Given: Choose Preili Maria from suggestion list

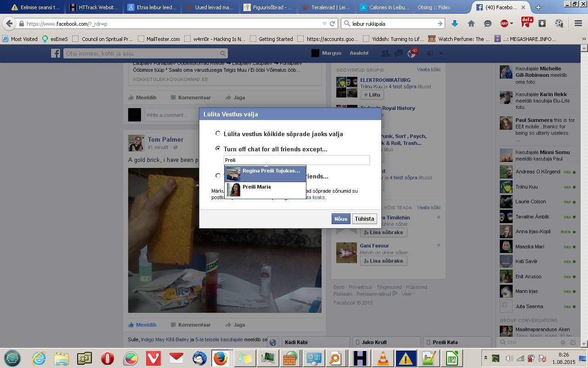Looking at the screenshot, I should pyautogui.click(x=265, y=190).
